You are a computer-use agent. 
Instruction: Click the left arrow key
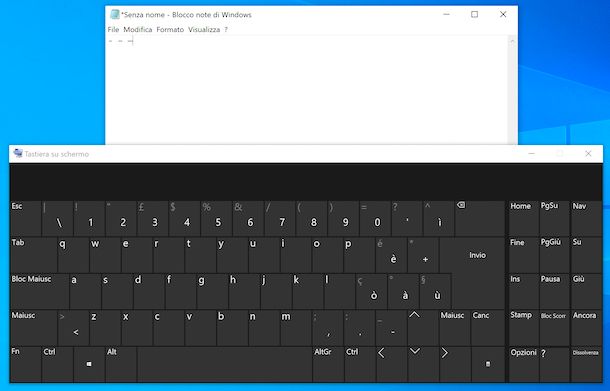point(391,364)
